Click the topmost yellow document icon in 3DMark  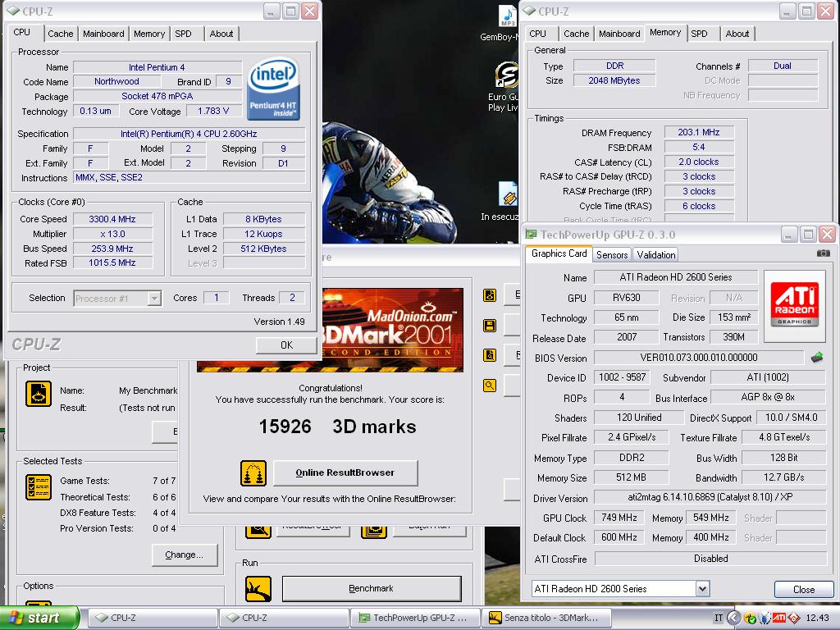point(490,295)
